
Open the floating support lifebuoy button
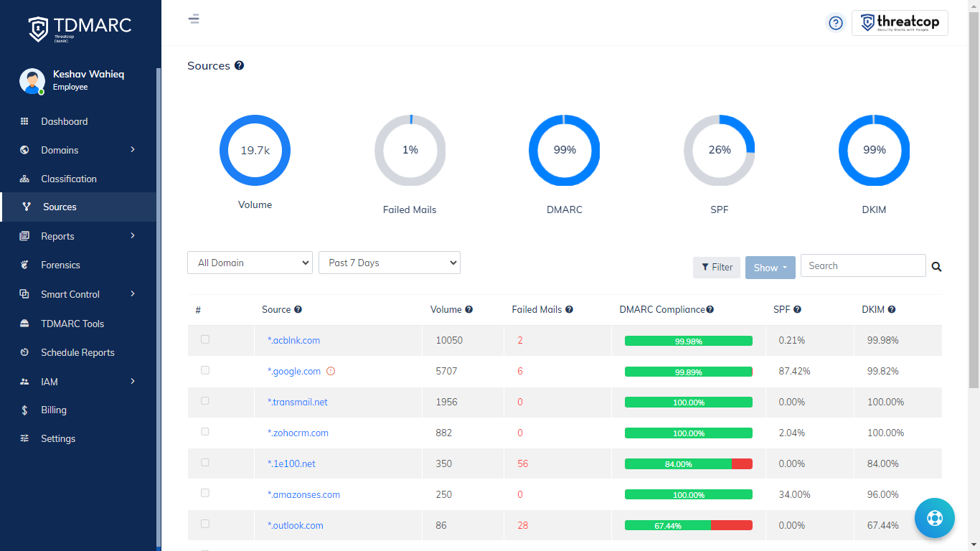[935, 518]
